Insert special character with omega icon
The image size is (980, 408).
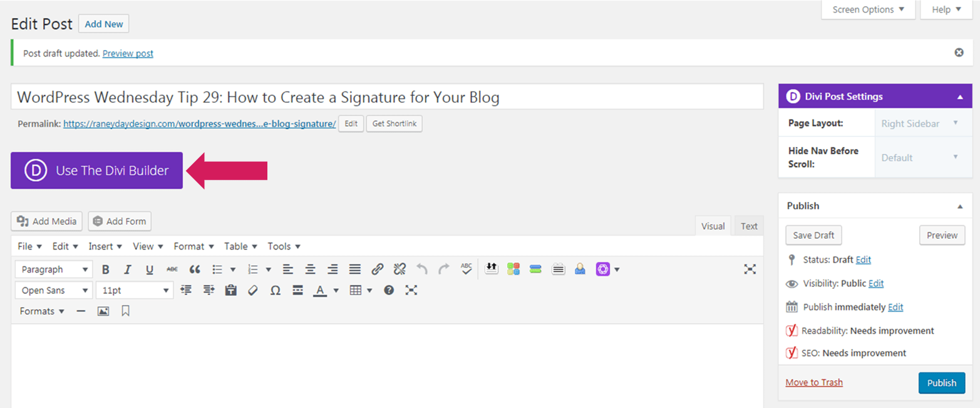pos(275,290)
